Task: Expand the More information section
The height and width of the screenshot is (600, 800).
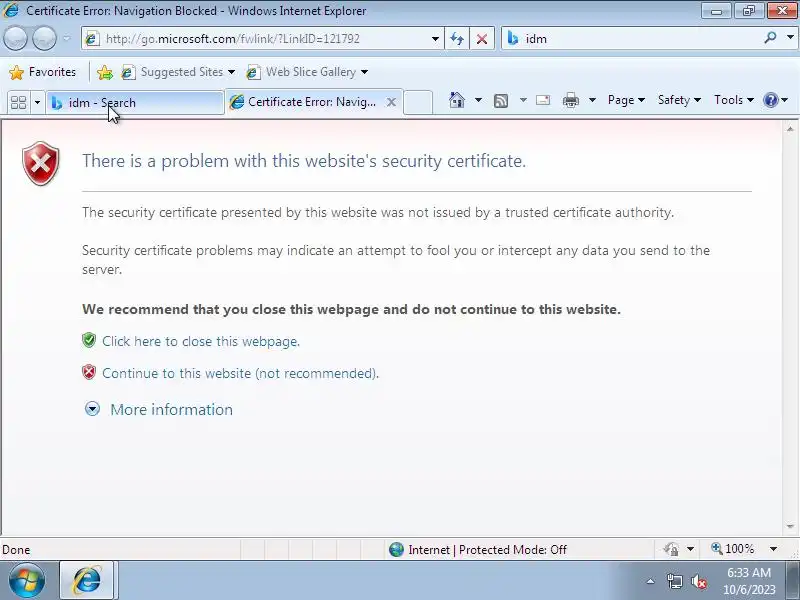Action: point(92,409)
